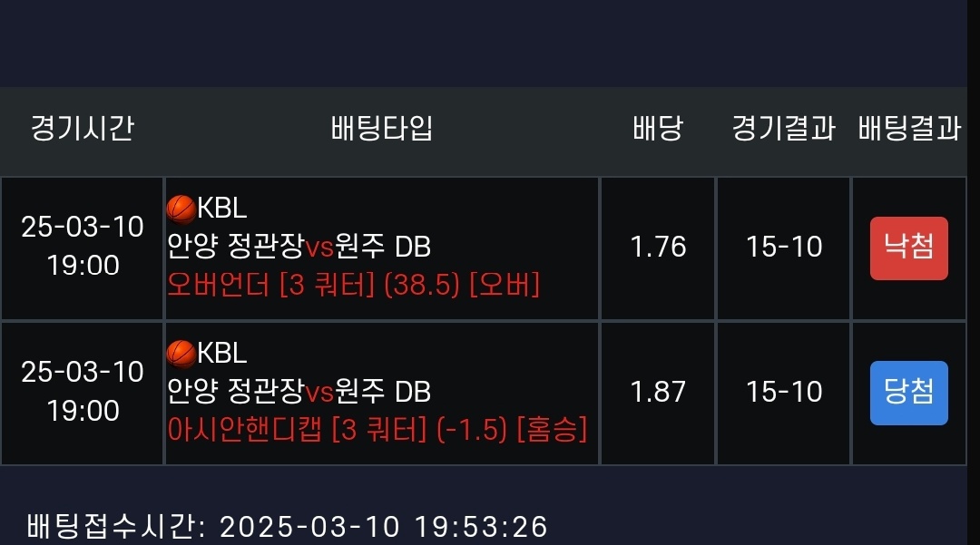Viewport: 980px width, 545px height.
Task: Select the 1.87 odds value
Action: [x=658, y=393]
